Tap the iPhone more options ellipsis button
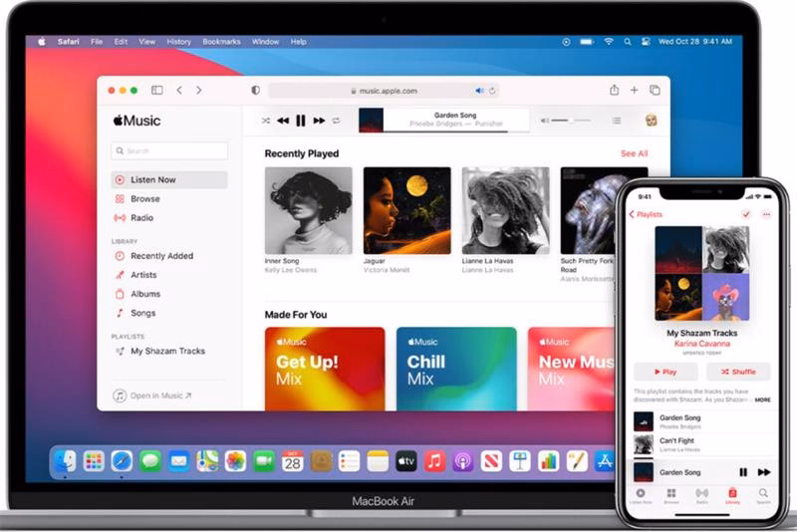The width and height of the screenshot is (797, 532). pyautogui.click(x=766, y=214)
